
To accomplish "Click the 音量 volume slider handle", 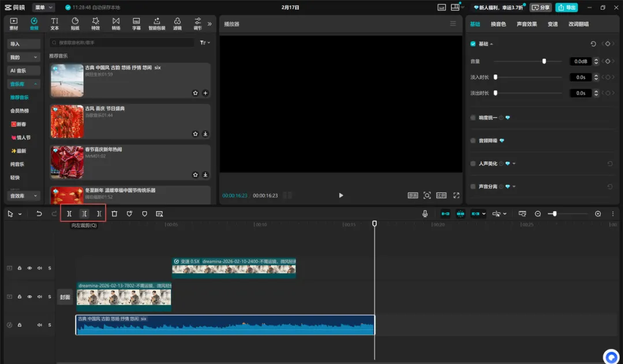I will [544, 61].
